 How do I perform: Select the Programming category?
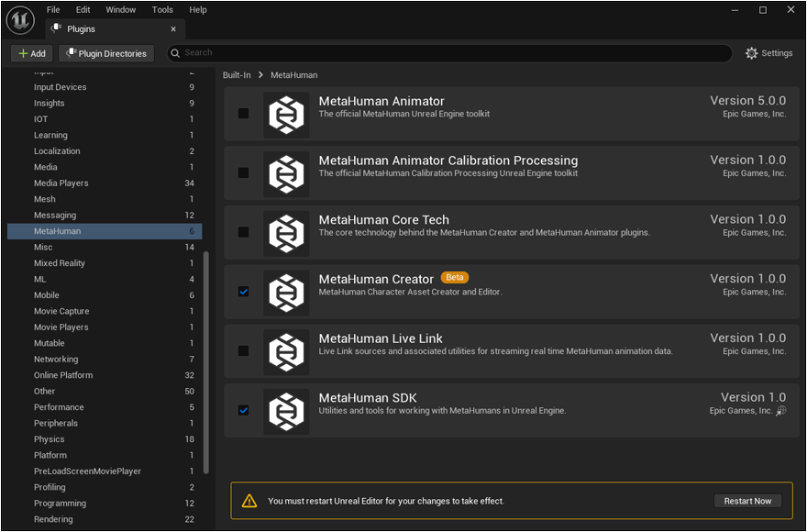pyautogui.click(x=105, y=503)
